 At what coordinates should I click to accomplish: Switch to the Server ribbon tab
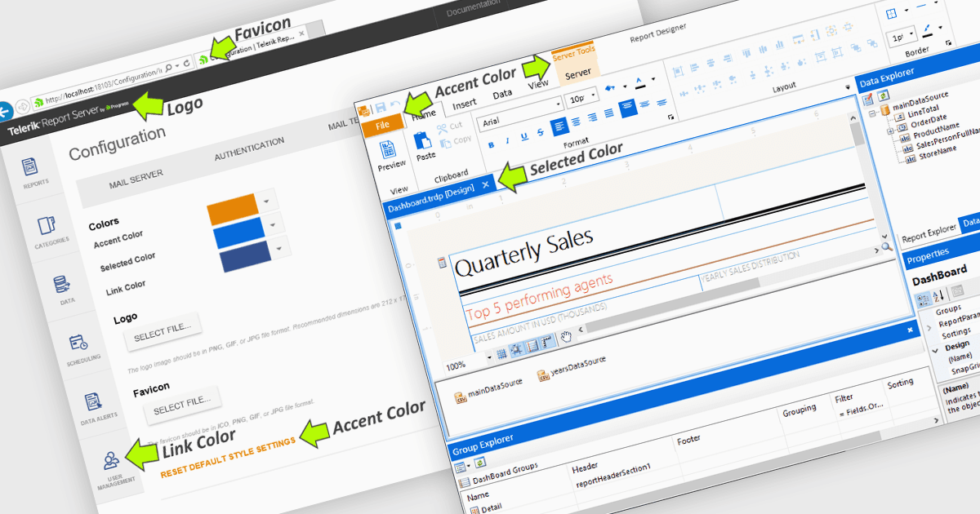coord(577,73)
